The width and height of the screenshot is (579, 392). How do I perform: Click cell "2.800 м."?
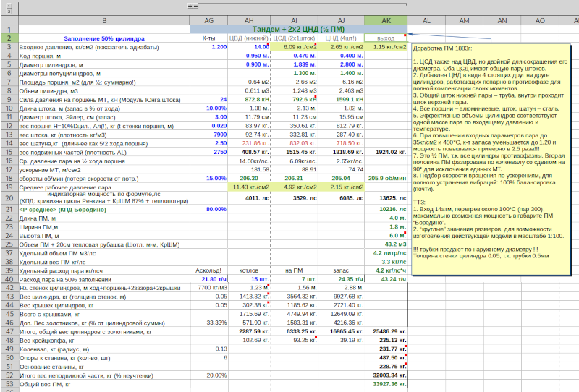click(x=341, y=64)
